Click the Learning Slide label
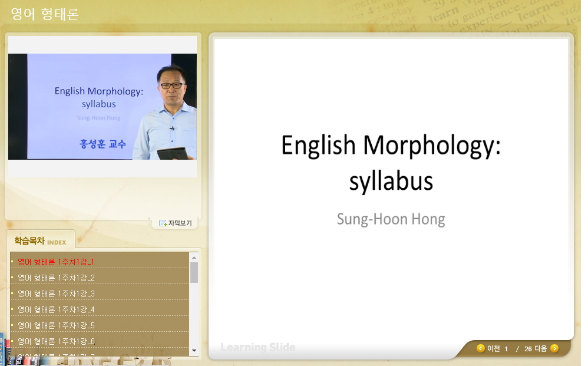Image resolution: width=588 pixels, height=366 pixels. click(258, 347)
